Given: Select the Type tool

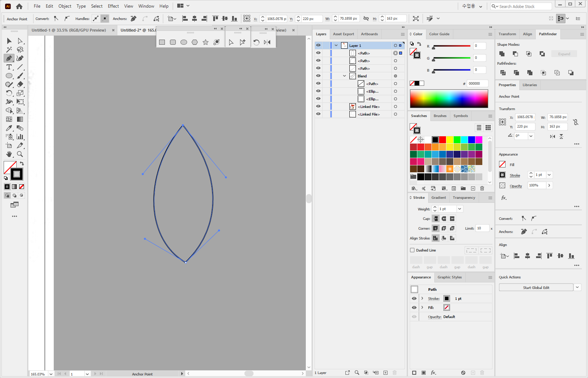Looking at the screenshot, I should 9,67.
